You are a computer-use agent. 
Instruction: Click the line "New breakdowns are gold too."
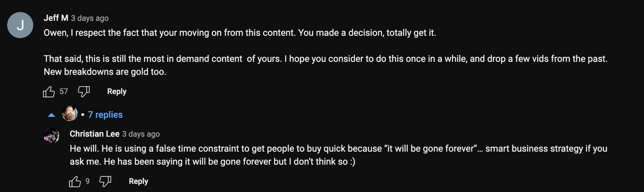pos(105,72)
